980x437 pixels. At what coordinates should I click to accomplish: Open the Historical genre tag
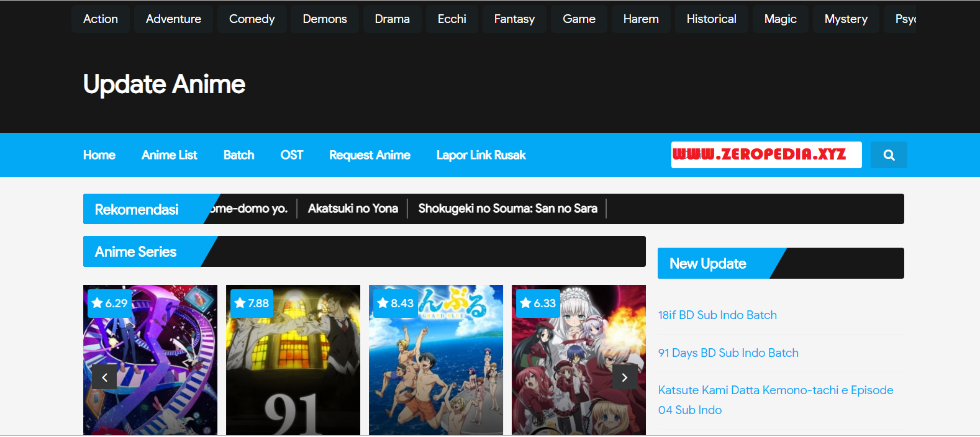click(x=711, y=19)
